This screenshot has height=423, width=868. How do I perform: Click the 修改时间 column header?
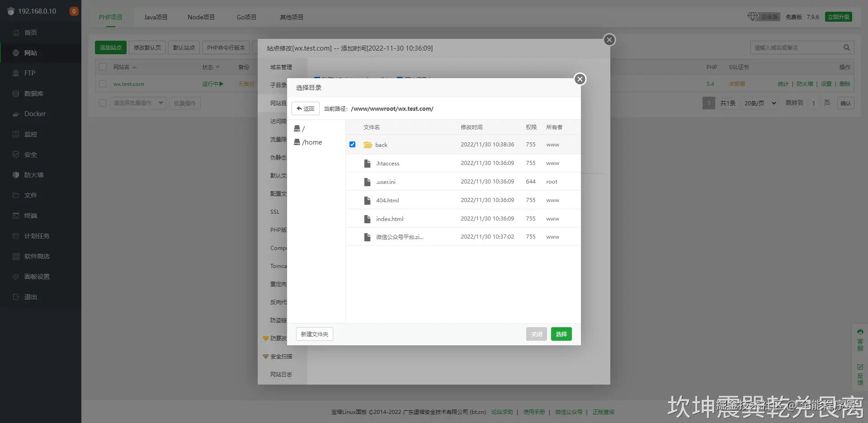[472, 127]
